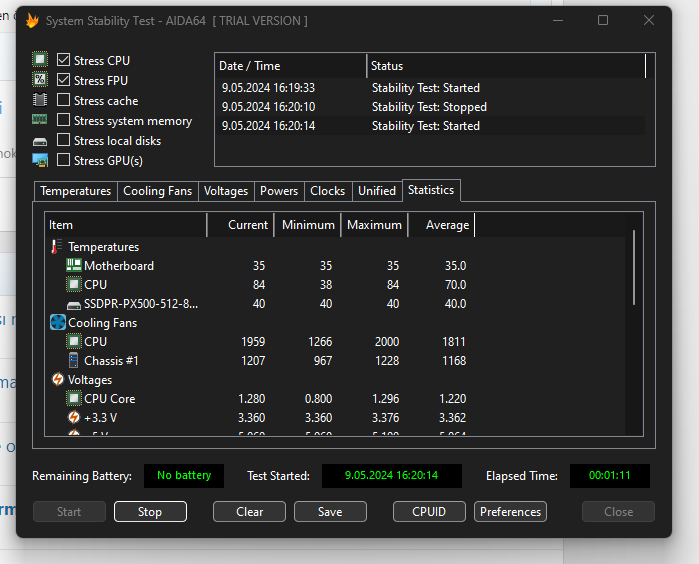699x564 pixels.
Task: Click the CPU chip icon beside Stress CPU
Action: (40, 59)
